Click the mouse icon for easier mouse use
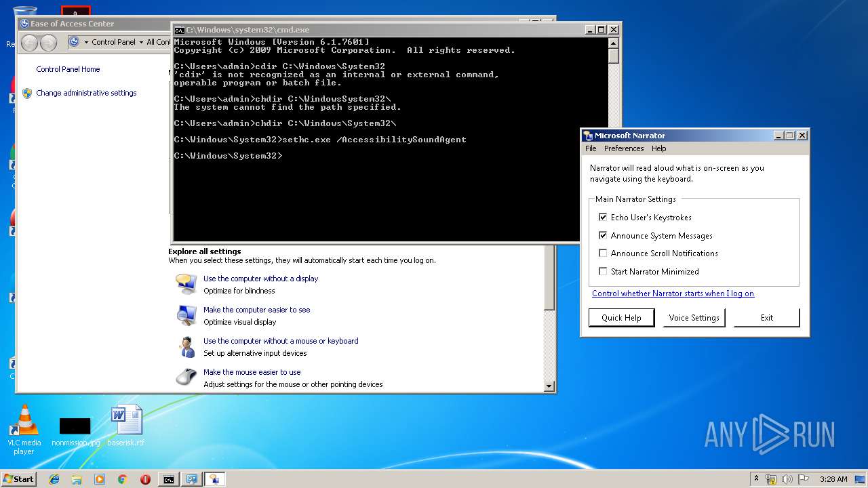The image size is (868, 488). [x=186, y=377]
